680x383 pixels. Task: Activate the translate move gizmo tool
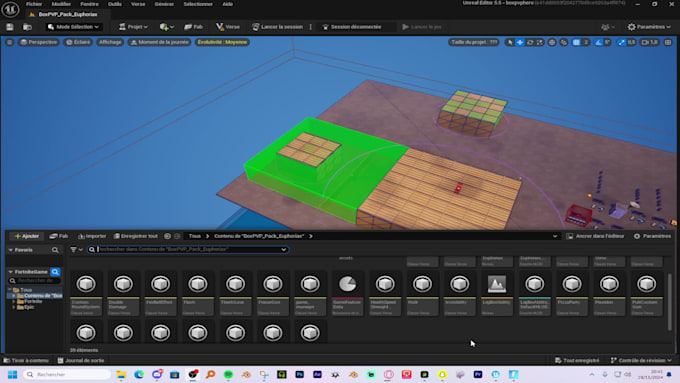click(x=520, y=42)
